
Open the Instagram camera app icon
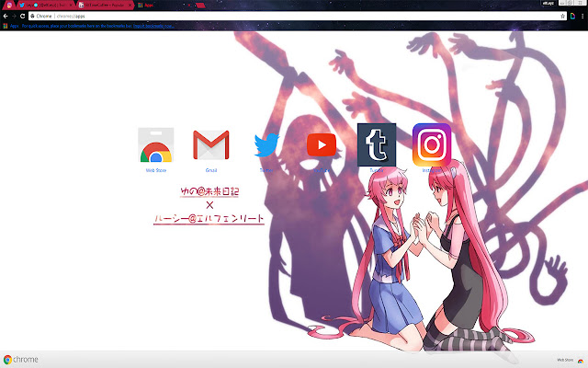[x=432, y=145]
